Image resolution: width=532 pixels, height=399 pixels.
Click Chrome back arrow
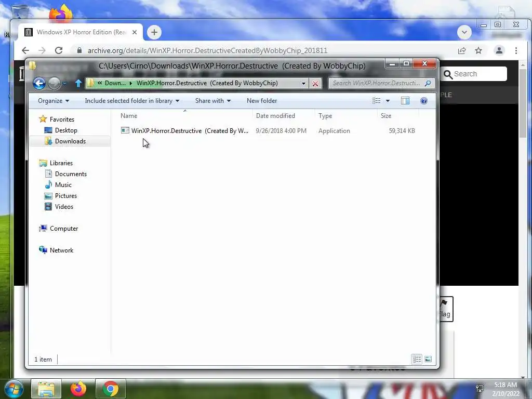coord(25,50)
